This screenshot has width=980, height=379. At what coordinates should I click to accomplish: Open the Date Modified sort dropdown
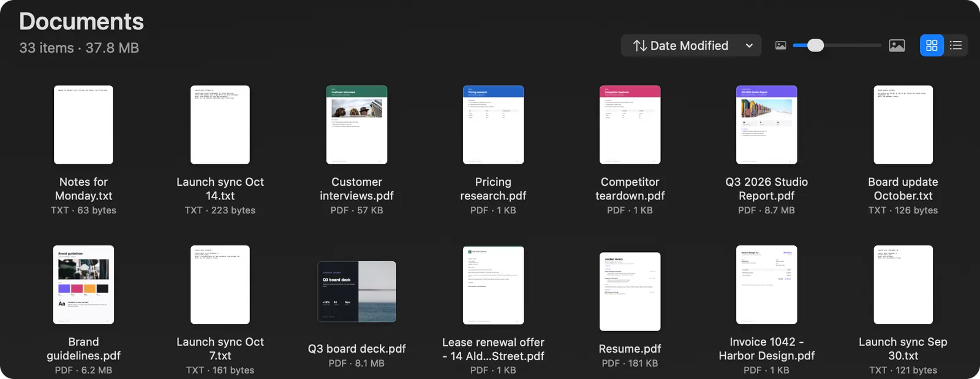691,45
